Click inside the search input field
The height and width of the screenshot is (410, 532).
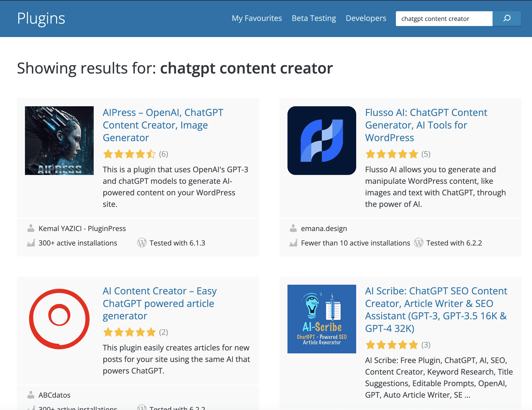444,18
